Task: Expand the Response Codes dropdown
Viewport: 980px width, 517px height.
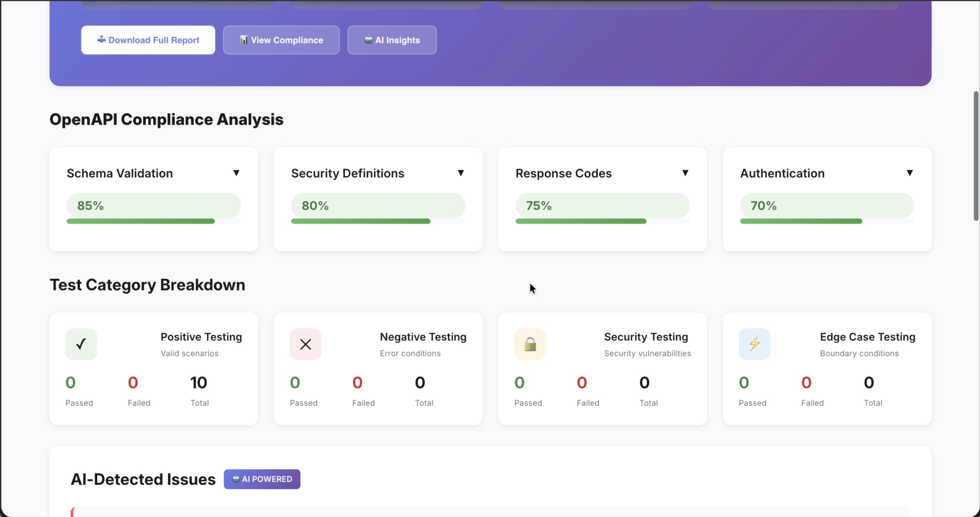Action: pyautogui.click(x=686, y=173)
